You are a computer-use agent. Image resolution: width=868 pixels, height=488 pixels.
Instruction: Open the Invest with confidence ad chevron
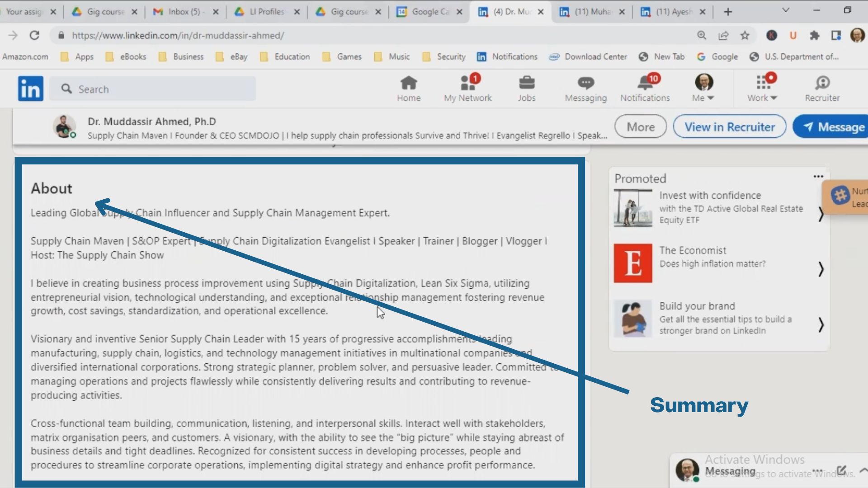[821, 214]
